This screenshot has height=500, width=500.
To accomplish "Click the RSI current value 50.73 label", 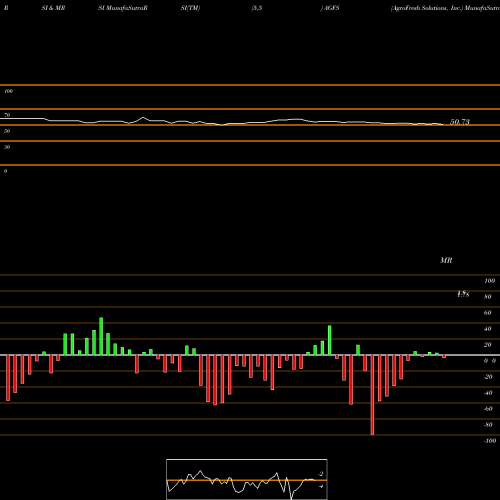I will point(460,122).
